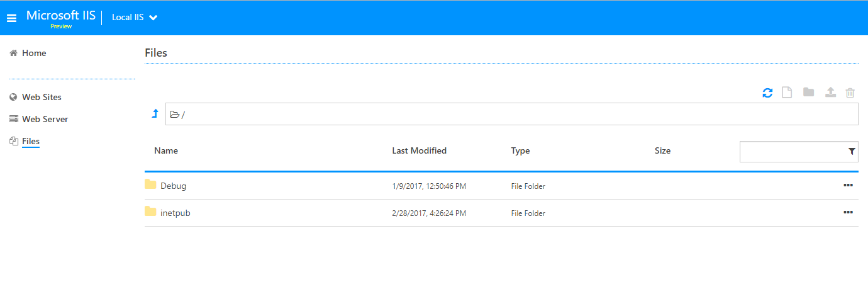This screenshot has width=868, height=294.
Task: Create a new file icon
Action: (x=786, y=93)
